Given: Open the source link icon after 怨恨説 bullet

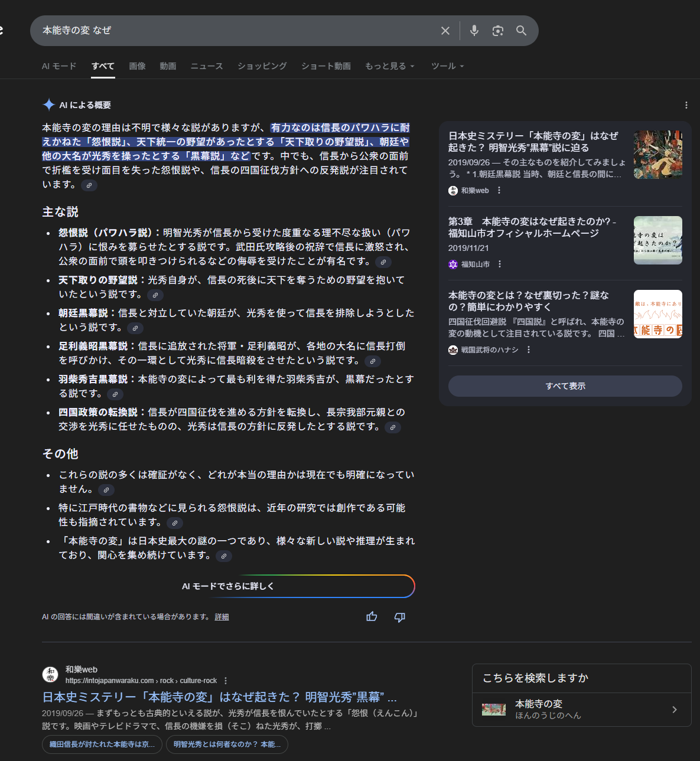Looking at the screenshot, I should [383, 262].
